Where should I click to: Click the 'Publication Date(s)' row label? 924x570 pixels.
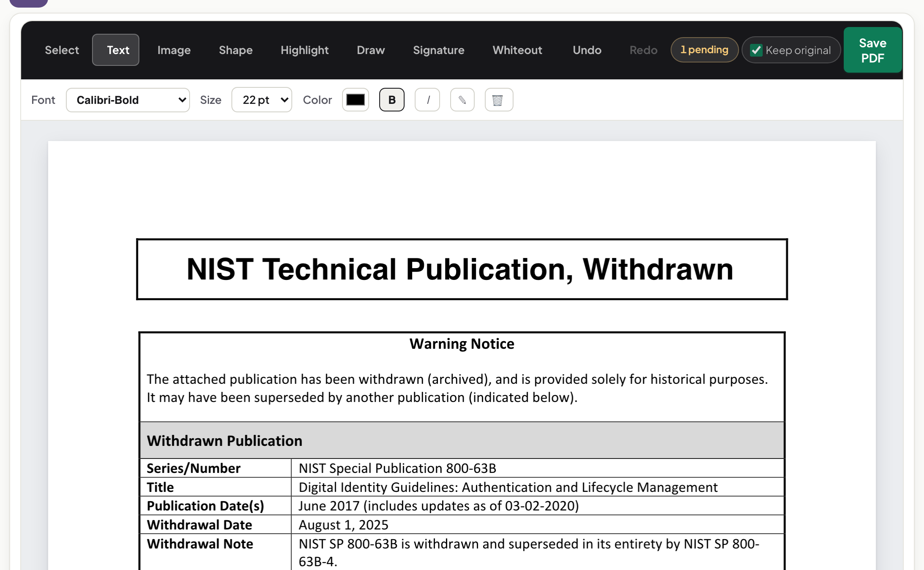[205, 506]
